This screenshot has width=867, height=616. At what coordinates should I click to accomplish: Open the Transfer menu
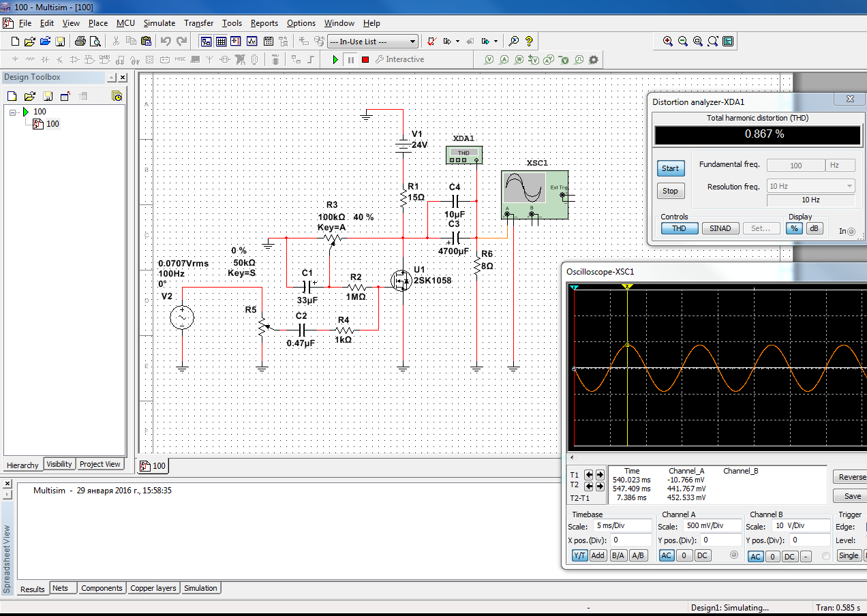click(x=199, y=23)
